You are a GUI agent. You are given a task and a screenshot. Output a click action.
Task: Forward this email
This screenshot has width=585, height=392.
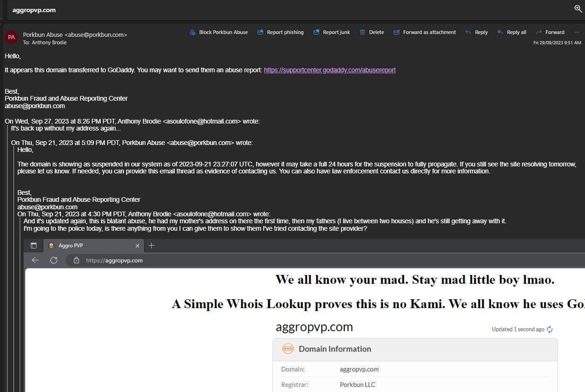(x=550, y=32)
